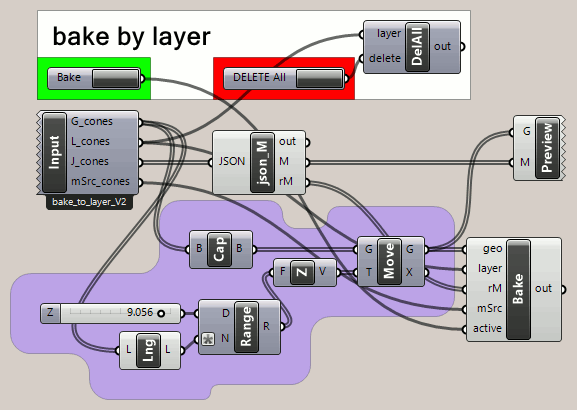Click the graft star on Range N input
Image resolution: width=577 pixels, height=410 pixels.
[x=208, y=339]
